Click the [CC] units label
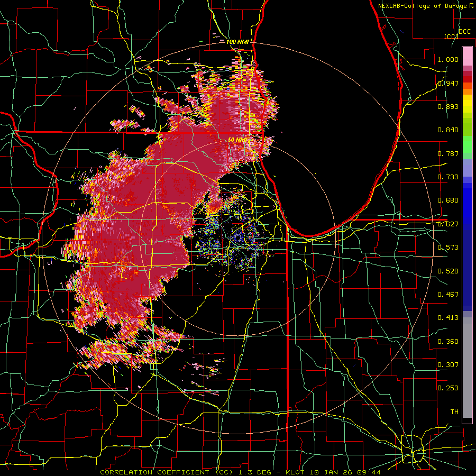Viewport: 476px width, 476px height. click(x=451, y=36)
